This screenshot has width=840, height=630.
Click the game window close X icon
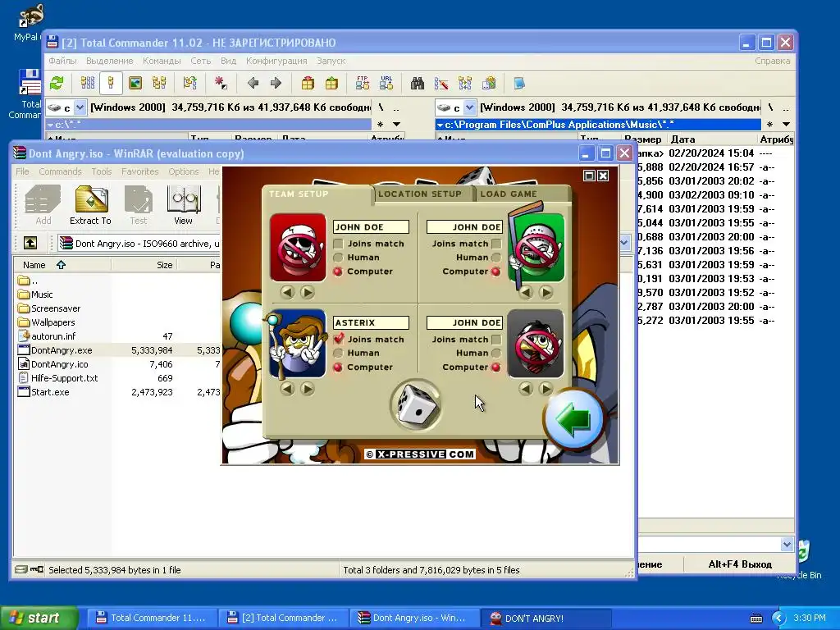coord(603,176)
